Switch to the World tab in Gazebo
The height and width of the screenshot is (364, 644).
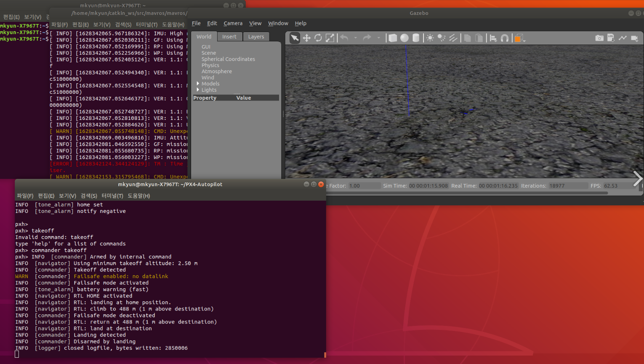tap(204, 37)
